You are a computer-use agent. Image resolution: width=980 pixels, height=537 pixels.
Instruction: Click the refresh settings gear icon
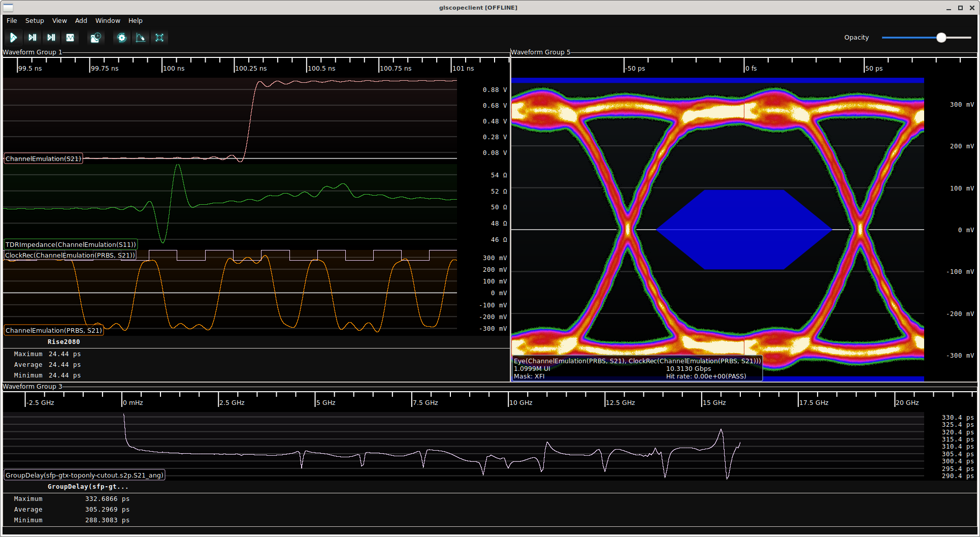click(121, 38)
